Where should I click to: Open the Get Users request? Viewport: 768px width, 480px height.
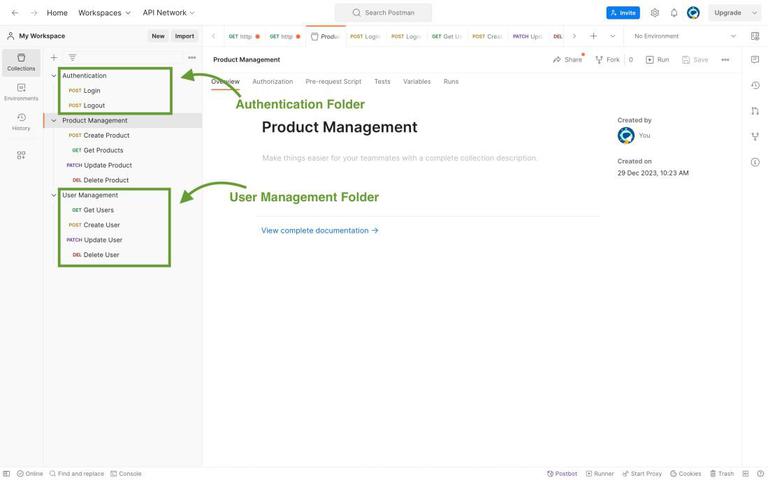coord(93,210)
